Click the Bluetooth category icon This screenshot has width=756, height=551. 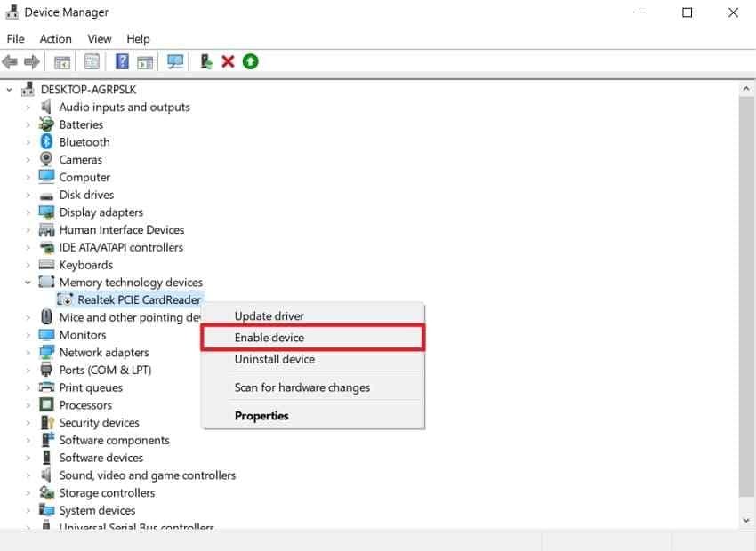tap(46, 141)
